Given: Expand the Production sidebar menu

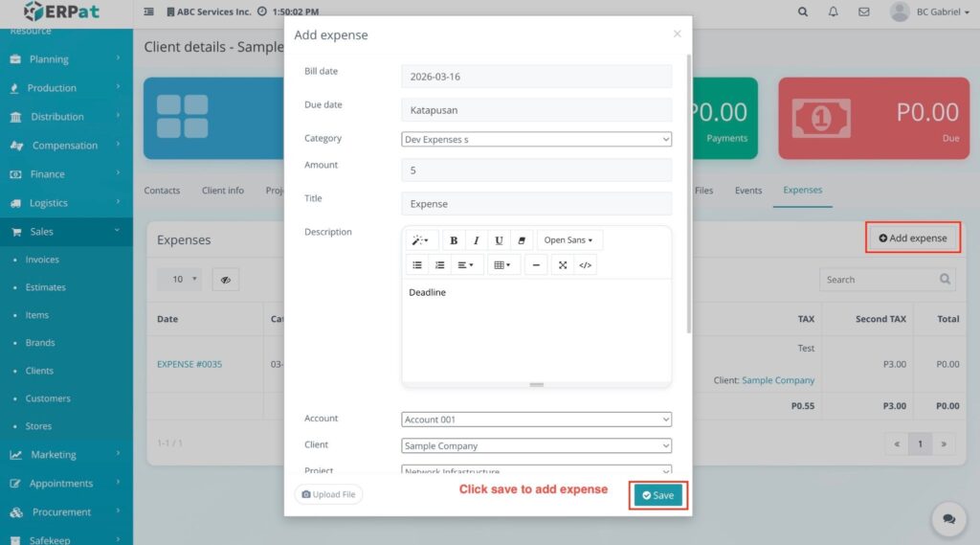Looking at the screenshot, I should click(66, 87).
